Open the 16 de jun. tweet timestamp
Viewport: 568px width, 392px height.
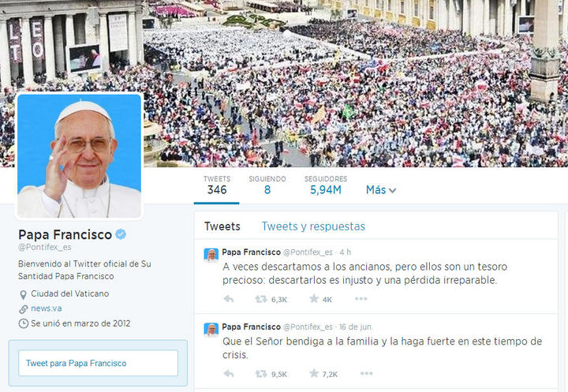coord(356,327)
